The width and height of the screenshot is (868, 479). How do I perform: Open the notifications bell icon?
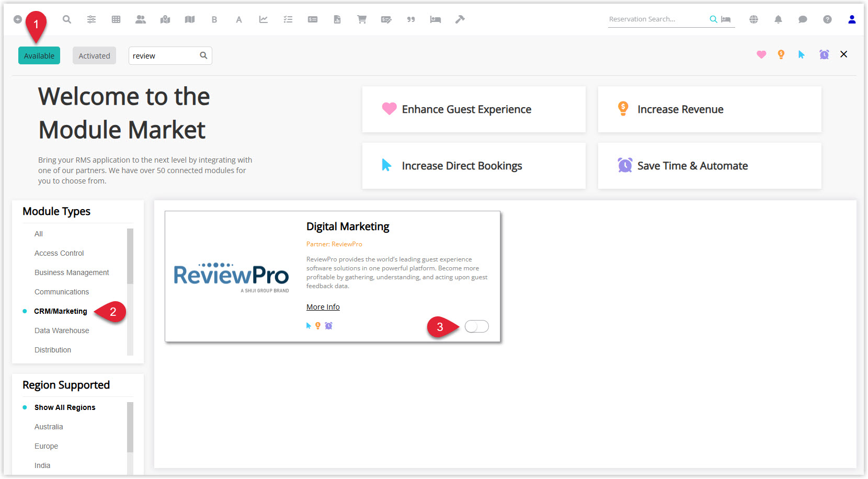tap(778, 19)
